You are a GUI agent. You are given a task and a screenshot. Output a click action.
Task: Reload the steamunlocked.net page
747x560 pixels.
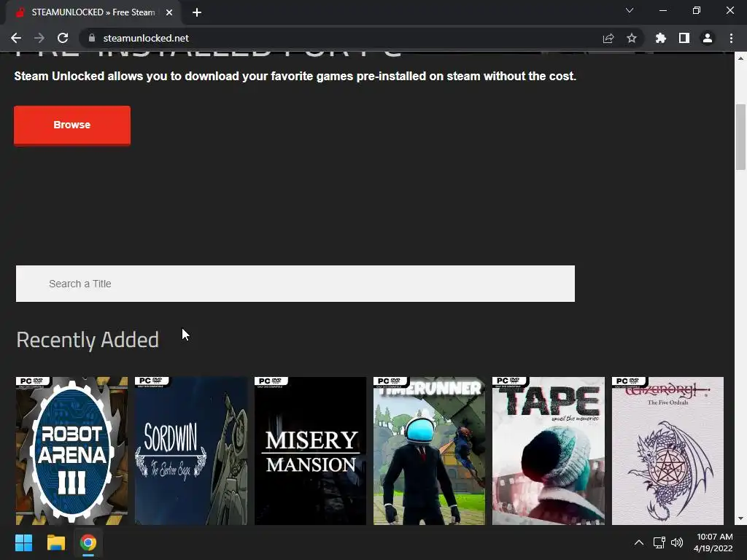tap(63, 38)
